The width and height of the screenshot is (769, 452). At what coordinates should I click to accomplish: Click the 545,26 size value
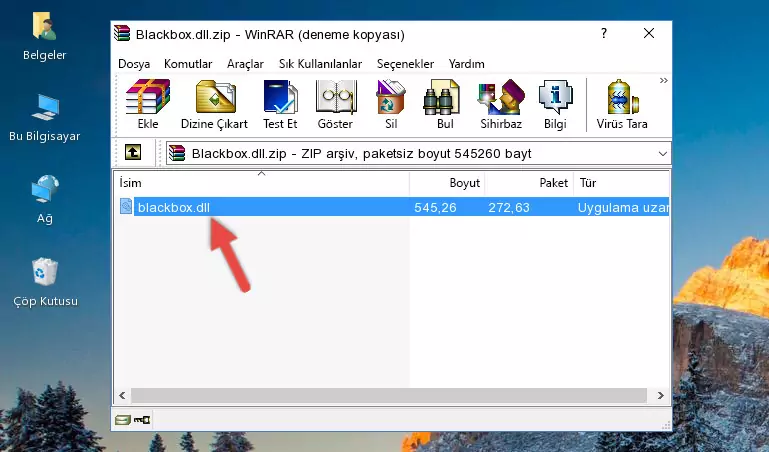pos(435,207)
